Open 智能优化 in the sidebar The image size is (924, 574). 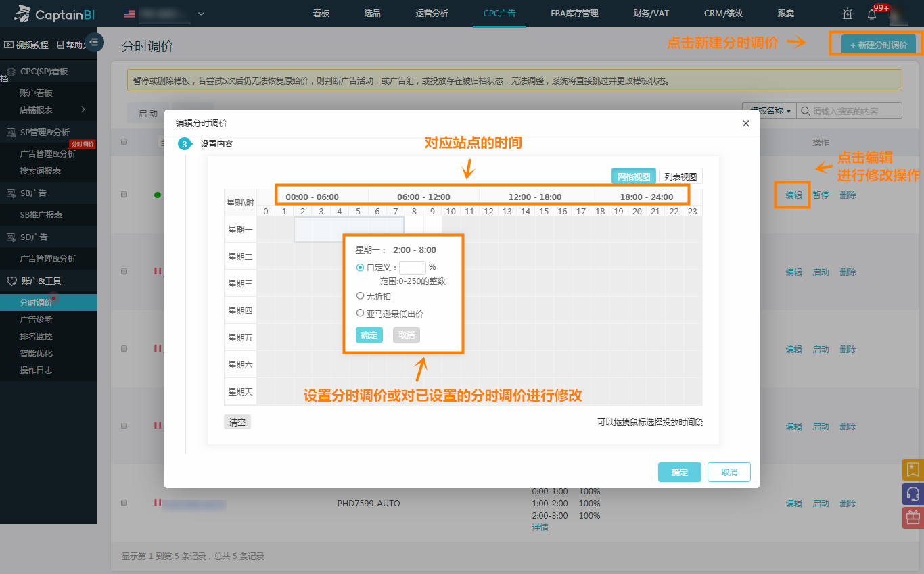(37, 353)
